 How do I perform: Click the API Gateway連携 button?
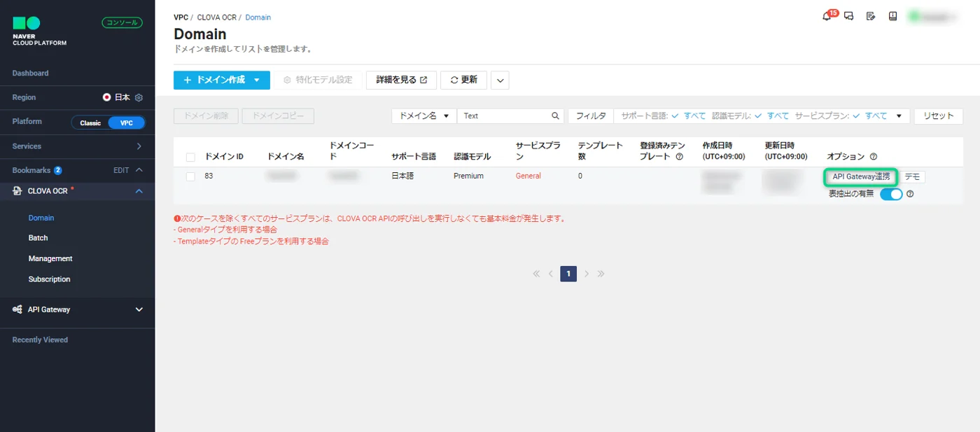[860, 176]
